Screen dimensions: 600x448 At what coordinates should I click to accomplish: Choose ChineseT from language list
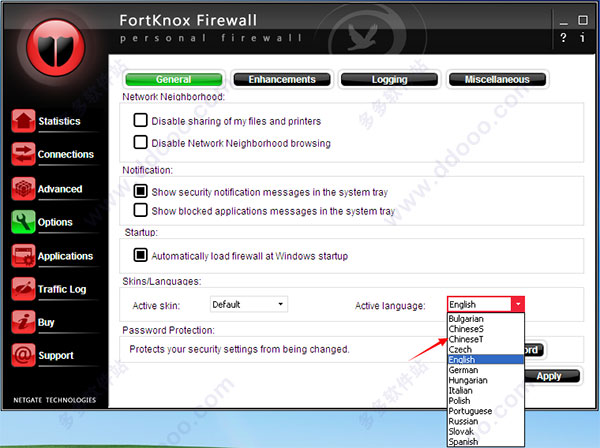(486, 339)
